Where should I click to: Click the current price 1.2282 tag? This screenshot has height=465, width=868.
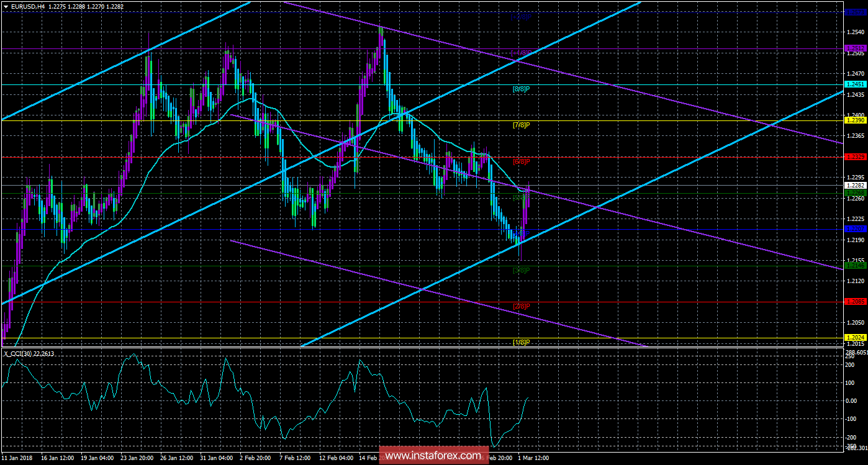854,185
